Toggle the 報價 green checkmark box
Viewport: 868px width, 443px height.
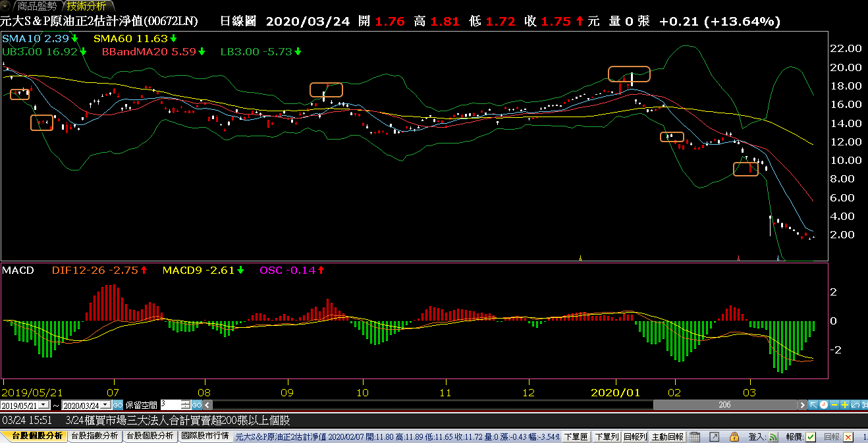click(x=811, y=436)
